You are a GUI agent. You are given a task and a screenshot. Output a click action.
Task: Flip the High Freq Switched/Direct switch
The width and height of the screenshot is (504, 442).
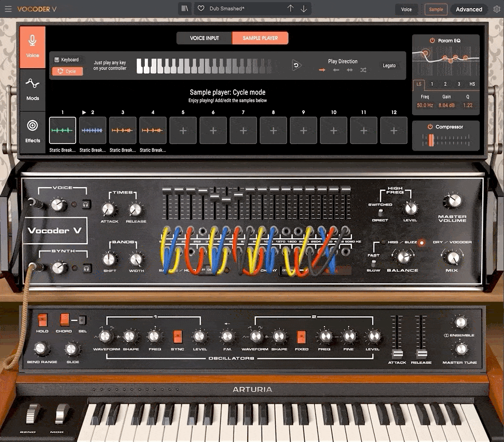point(380,213)
